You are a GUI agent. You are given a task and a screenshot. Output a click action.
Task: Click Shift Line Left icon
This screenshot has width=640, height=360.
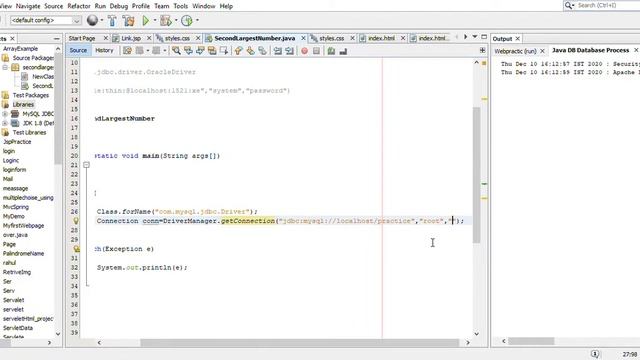click(278, 51)
